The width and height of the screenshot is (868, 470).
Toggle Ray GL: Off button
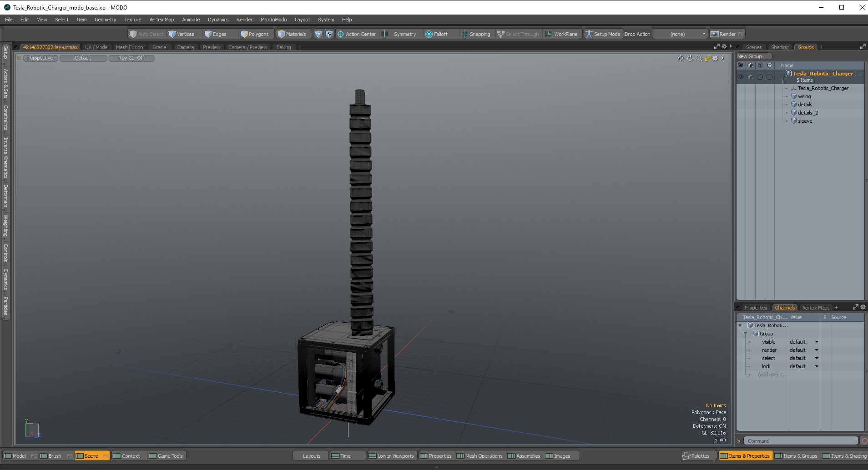pyautogui.click(x=131, y=58)
